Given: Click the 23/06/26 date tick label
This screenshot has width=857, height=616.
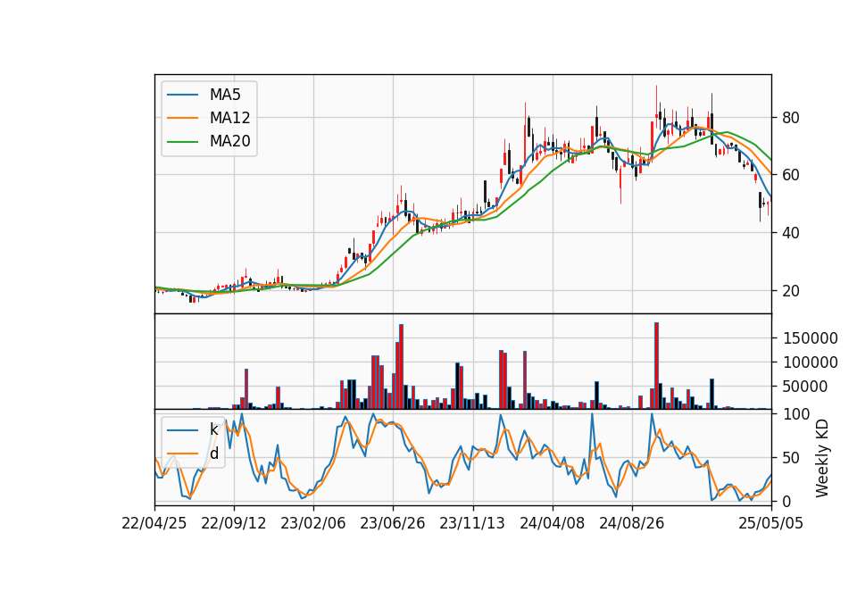Looking at the screenshot, I should point(393,523).
